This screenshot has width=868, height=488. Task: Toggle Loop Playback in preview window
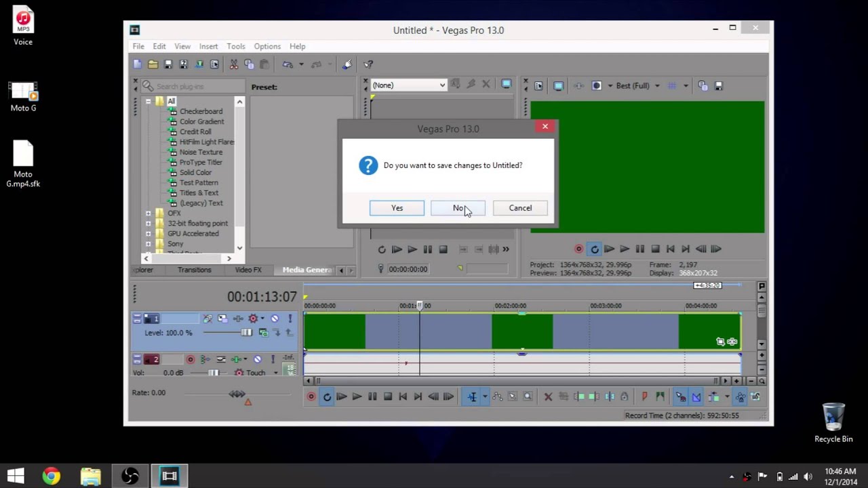(594, 249)
